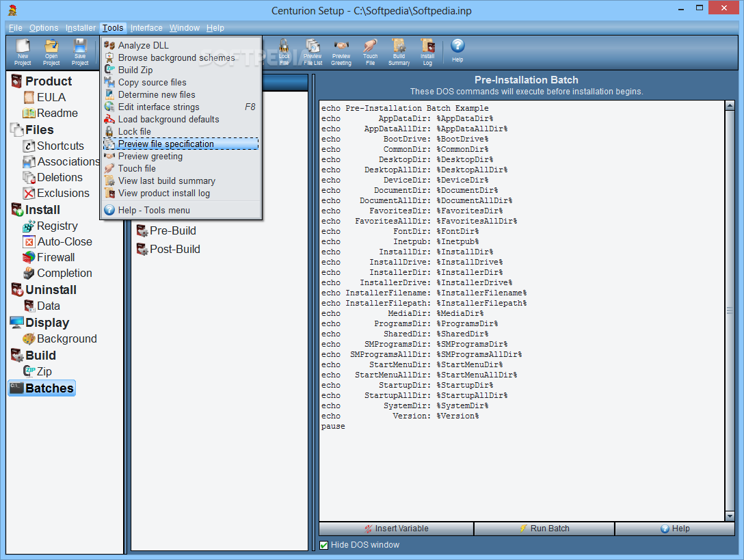
Task: Toggle the Hide DOS window checkbox
Action: [x=324, y=545]
